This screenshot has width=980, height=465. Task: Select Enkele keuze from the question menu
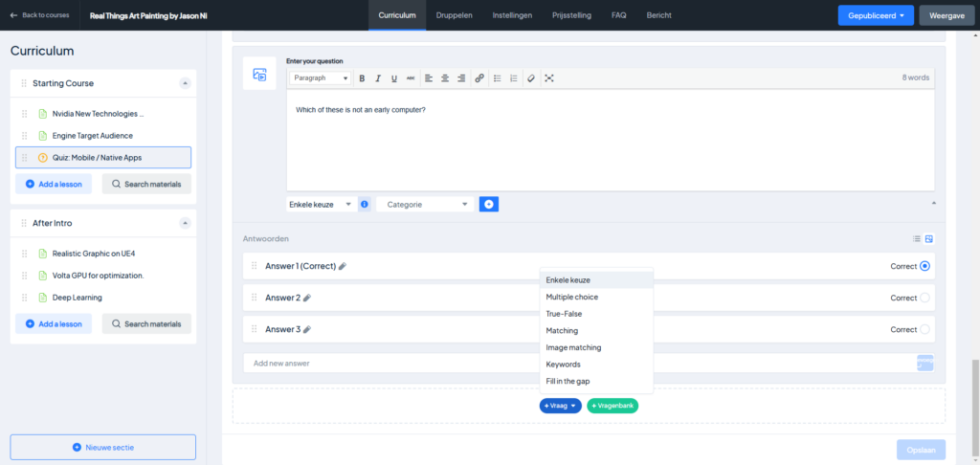point(596,280)
